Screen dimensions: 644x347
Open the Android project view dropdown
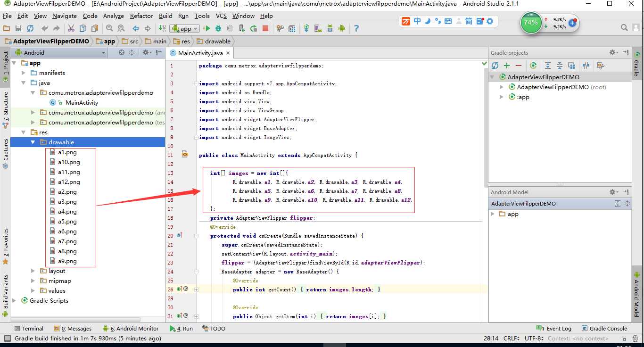click(60, 52)
